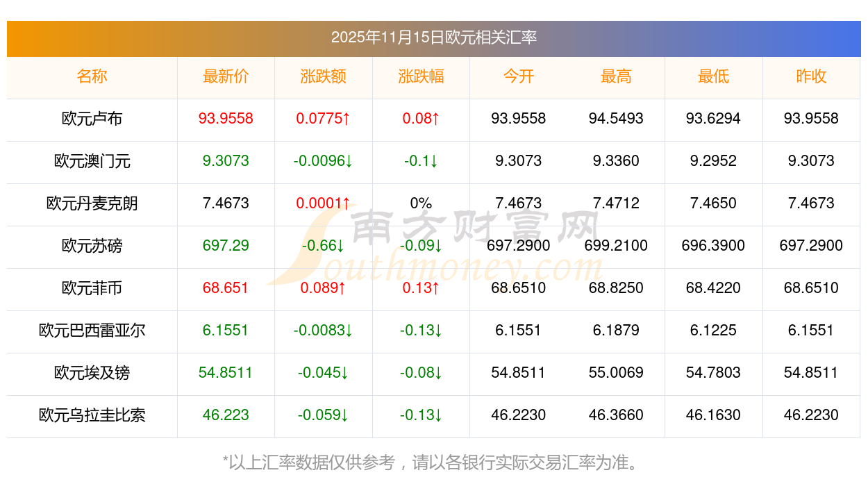Click the high value 46.3660
This screenshot has height=484, width=868.
tap(616, 415)
